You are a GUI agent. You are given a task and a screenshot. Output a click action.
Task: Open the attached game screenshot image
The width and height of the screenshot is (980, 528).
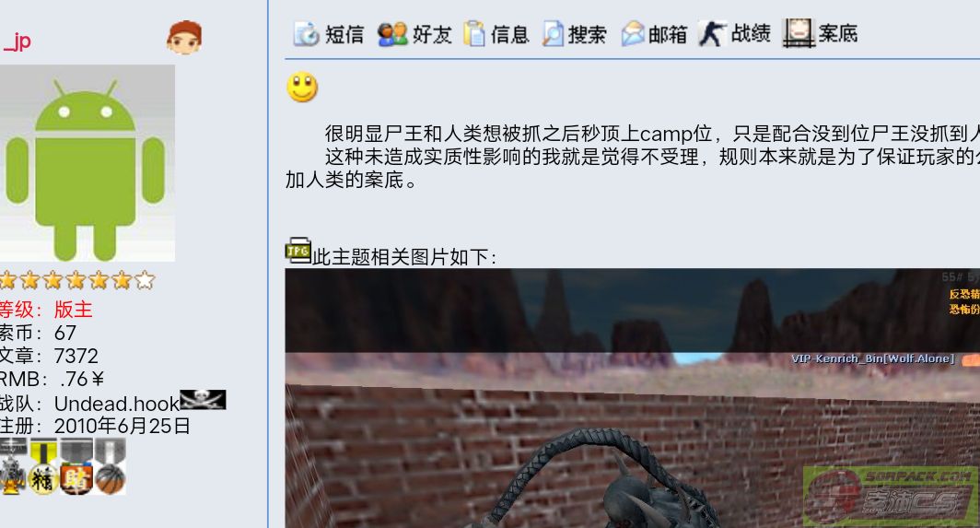click(633, 398)
